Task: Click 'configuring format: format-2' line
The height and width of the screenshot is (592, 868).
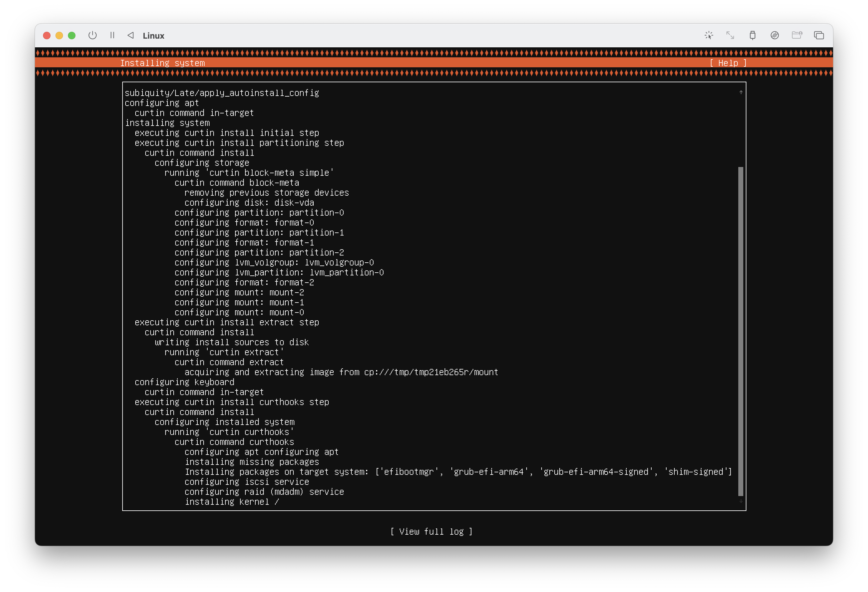Action: pyautogui.click(x=244, y=283)
